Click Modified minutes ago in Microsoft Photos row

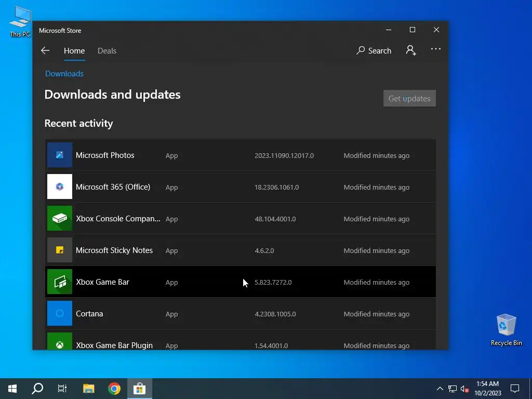pos(376,156)
